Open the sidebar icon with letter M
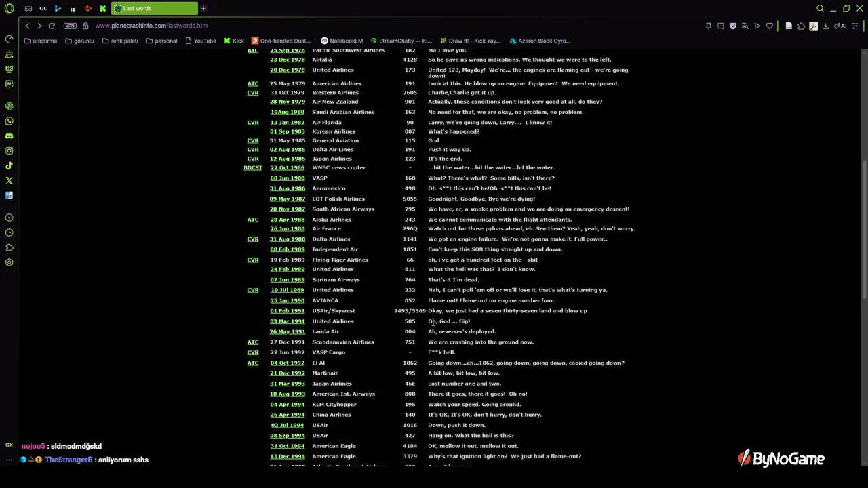 pyautogui.click(x=9, y=83)
